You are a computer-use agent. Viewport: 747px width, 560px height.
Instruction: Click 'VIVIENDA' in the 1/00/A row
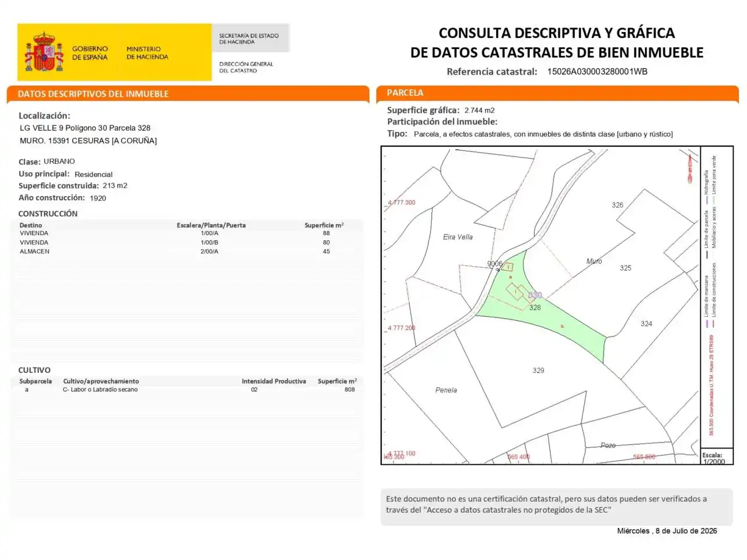34,233
